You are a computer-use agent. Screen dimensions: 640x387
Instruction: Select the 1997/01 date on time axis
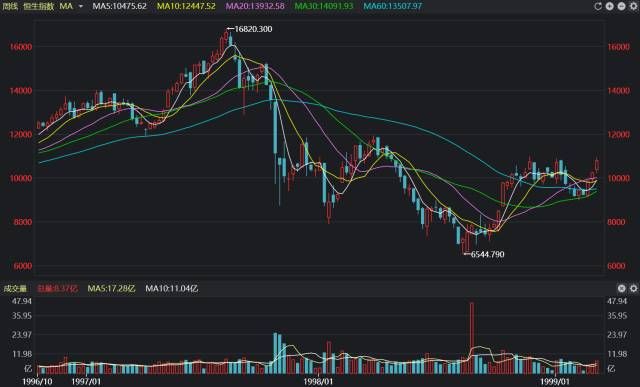86,382
